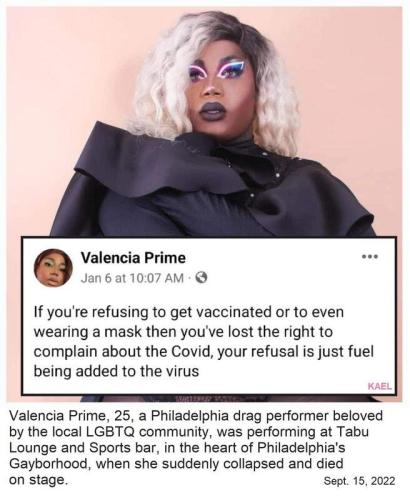Click the word "virus" ending the post
This screenshot has width=410, height=500.
(x=183, y=371)
